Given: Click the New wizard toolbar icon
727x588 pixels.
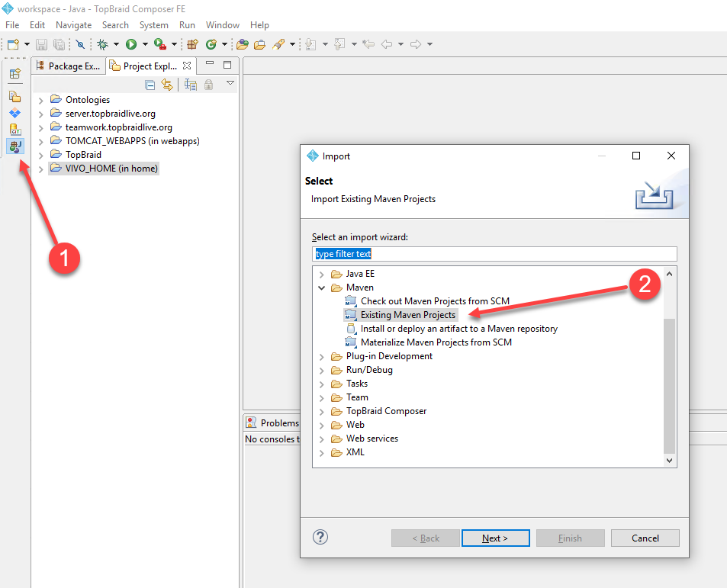Looking at the screenshot, I should 13,44.
